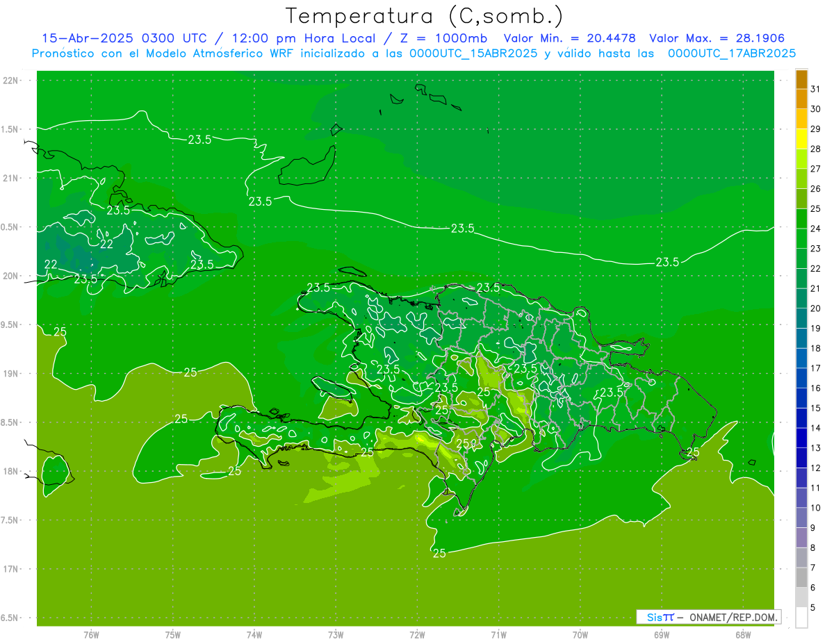Viewport: 834px width, 644px height.
Task: Click the "18N" latitude axis label
Action: coord(11,471)
